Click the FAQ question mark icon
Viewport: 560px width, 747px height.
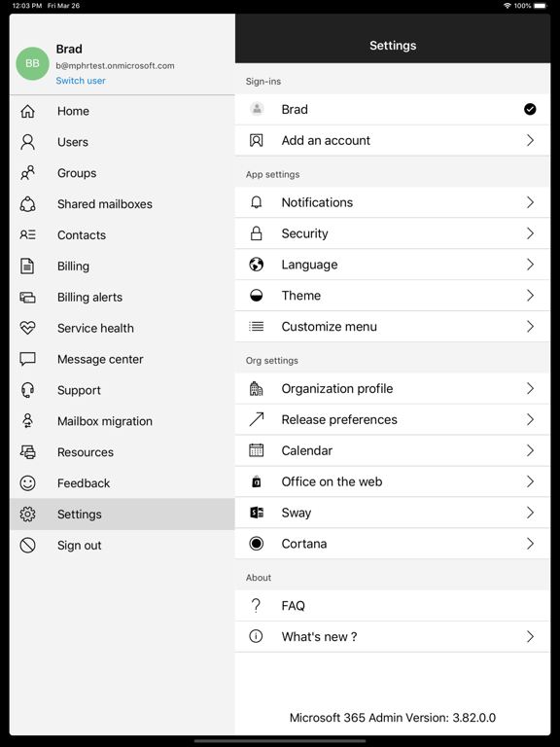[x=257, y=606]
